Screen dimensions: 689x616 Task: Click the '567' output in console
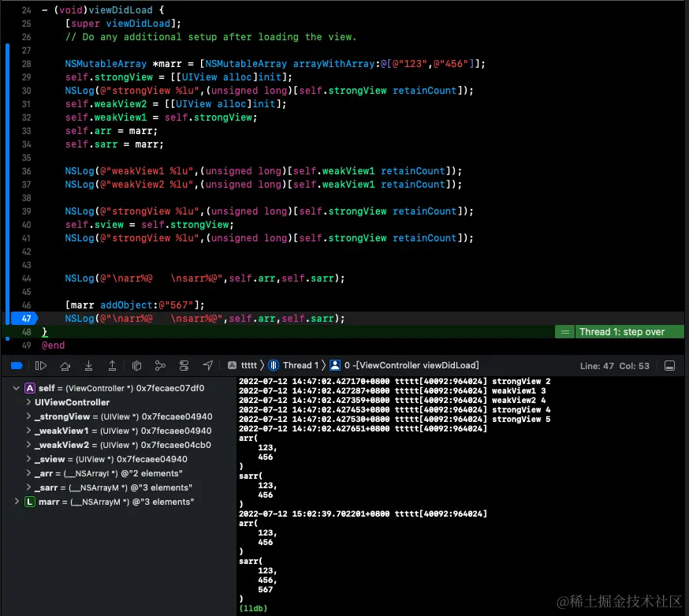(266, 590)
